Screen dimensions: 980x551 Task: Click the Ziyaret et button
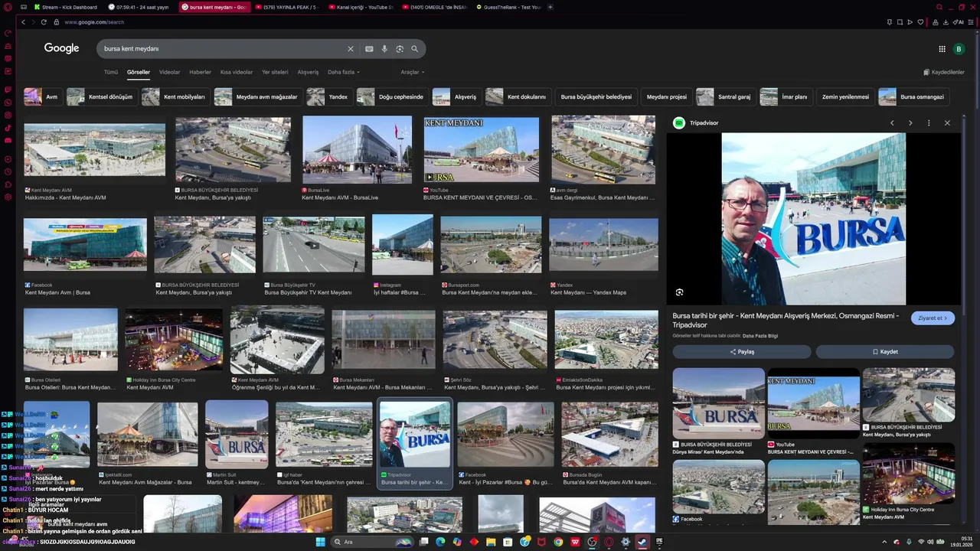click(x=933, y=318)
